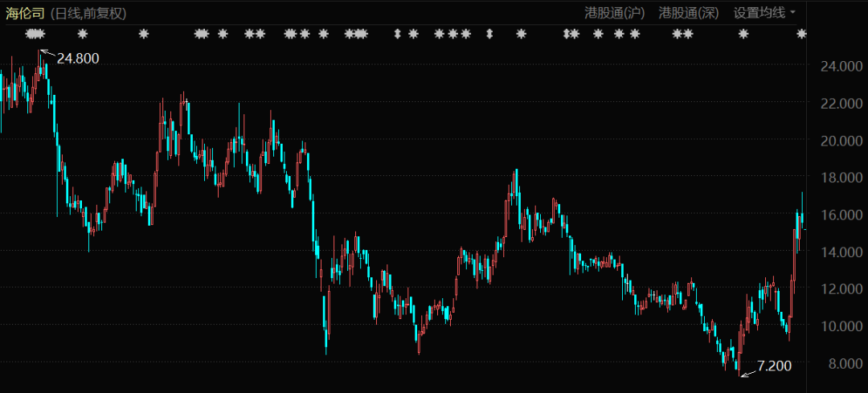Click the arrow pointing to the 7.200 low

pos(747,372)
